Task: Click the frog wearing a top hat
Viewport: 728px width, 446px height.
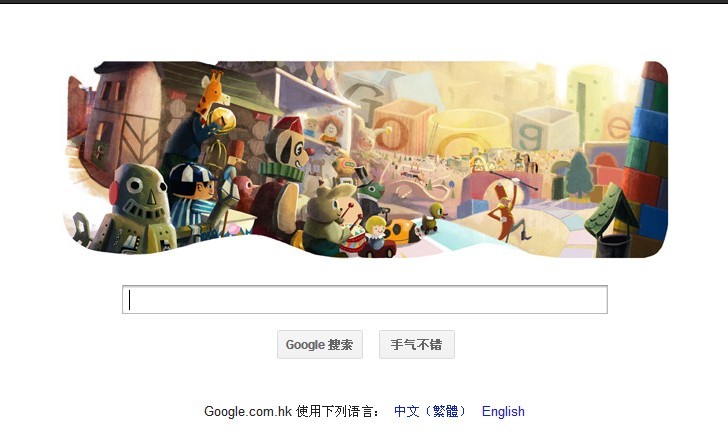Action: pos(370,190)
